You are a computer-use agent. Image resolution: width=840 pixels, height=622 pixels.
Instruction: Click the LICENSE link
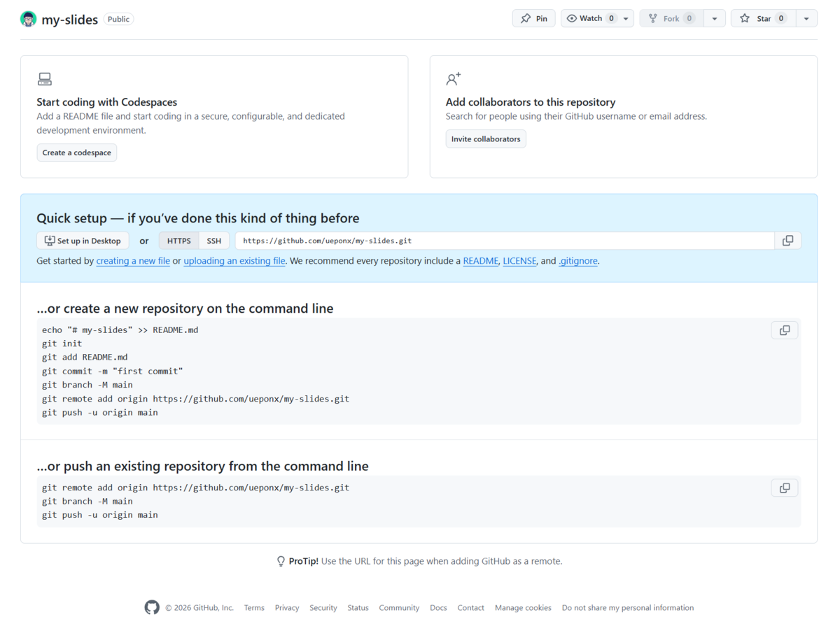coord(519,261)
